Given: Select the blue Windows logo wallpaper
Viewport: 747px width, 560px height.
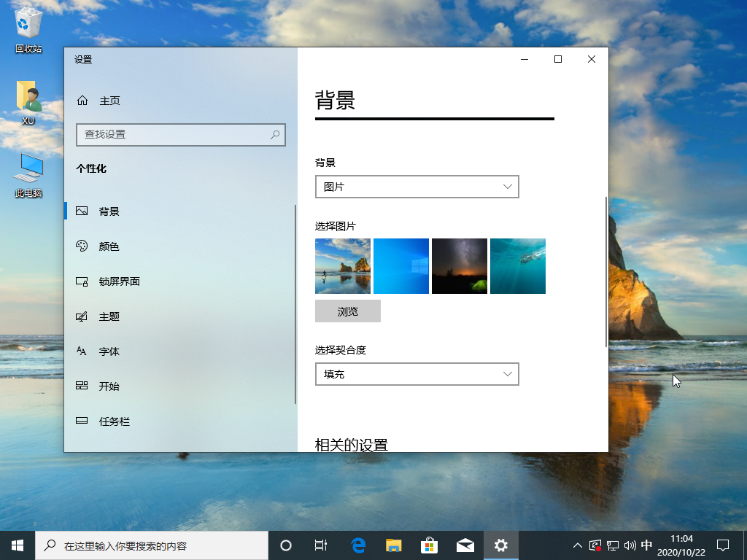Looking at the screenshot, I should tap(400, 265).
